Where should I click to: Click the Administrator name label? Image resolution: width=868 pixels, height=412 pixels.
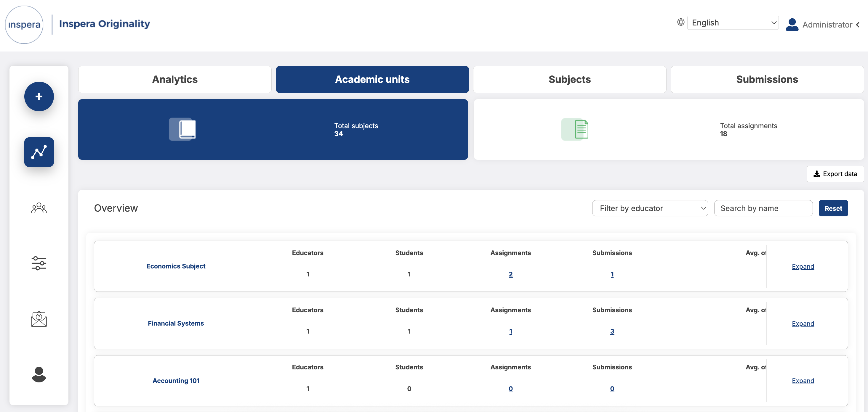827,25
